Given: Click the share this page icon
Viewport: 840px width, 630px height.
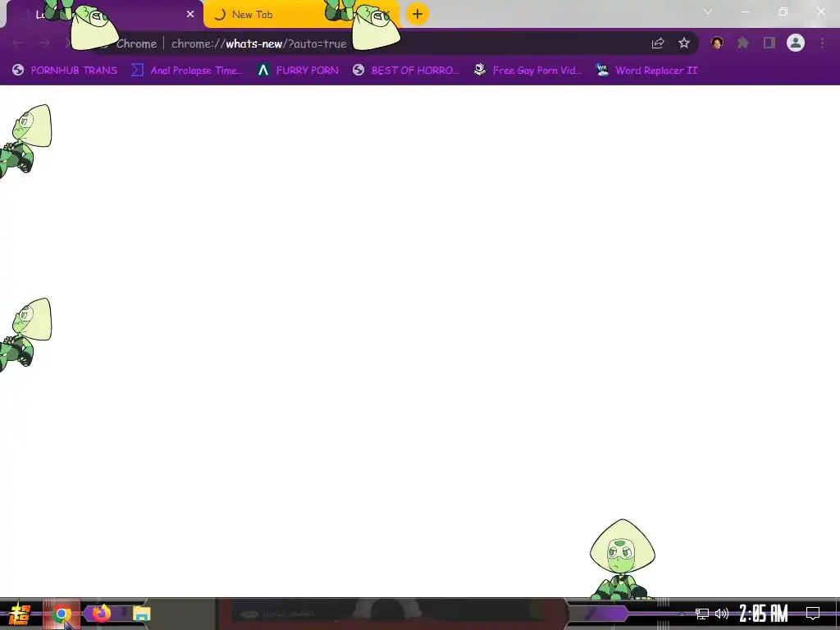Looking at the screenshot, I should pyautogui.click(x=658, y=43).
